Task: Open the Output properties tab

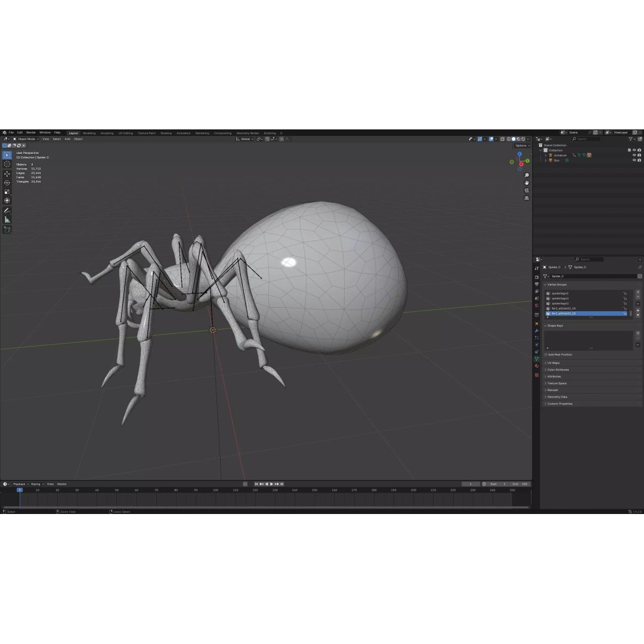Action: 537,284
